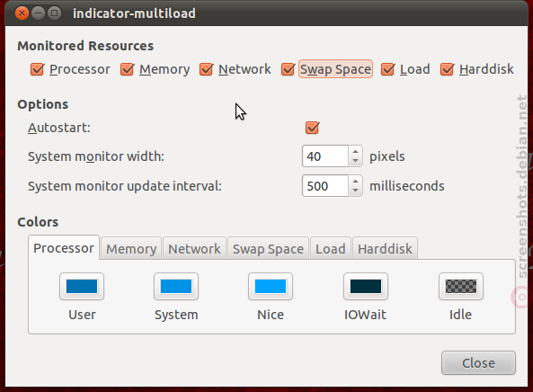This screenshot has height=392, width=533.
Task: Open the Nice color swatch
Action: [271, 286]
